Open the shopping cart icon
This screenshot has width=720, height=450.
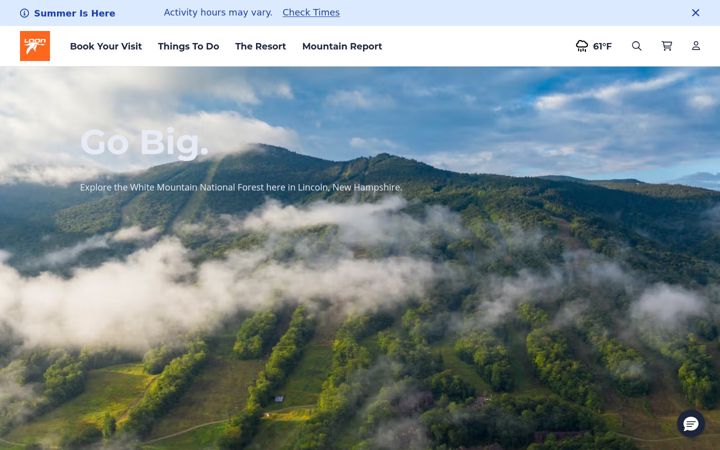pyautogui.click(x=667, y=46)
